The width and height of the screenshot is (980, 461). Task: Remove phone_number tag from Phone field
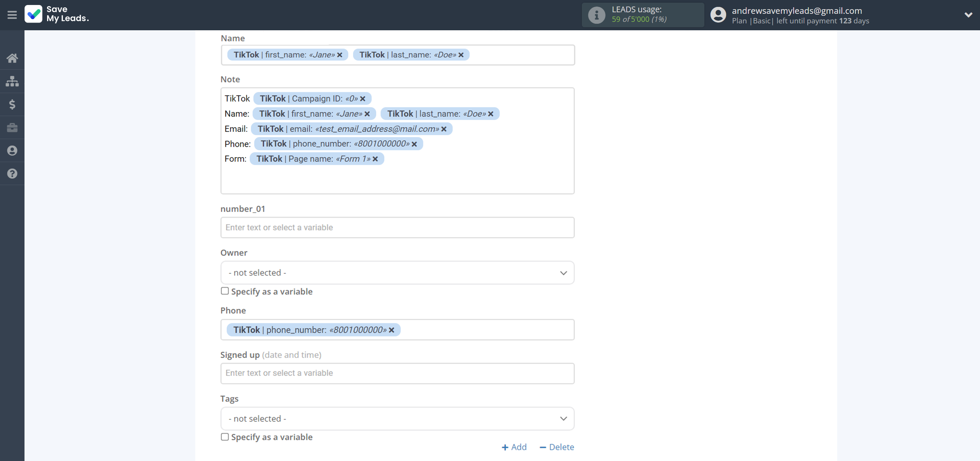(392, 330)
